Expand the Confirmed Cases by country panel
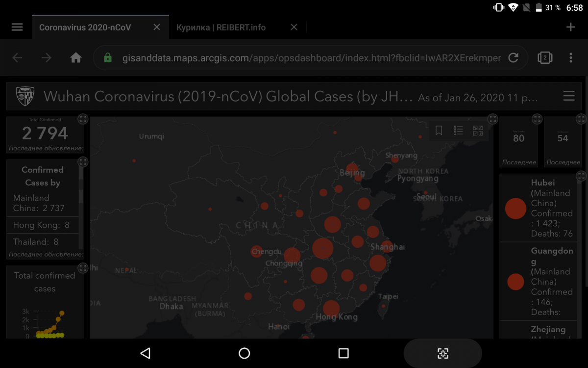Viewport: 588px width, 368px height. pos(83,162)
